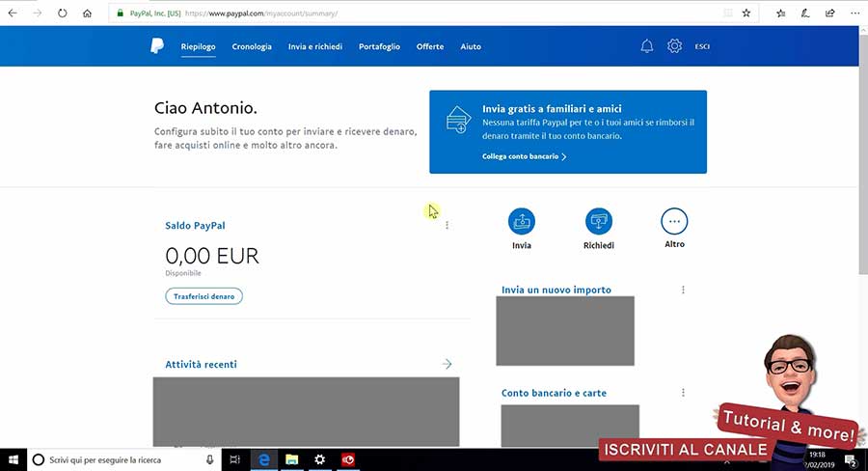This screenshot has width=868, height=471.
Task: Open the notifications bell
Action: coord(646,46)
